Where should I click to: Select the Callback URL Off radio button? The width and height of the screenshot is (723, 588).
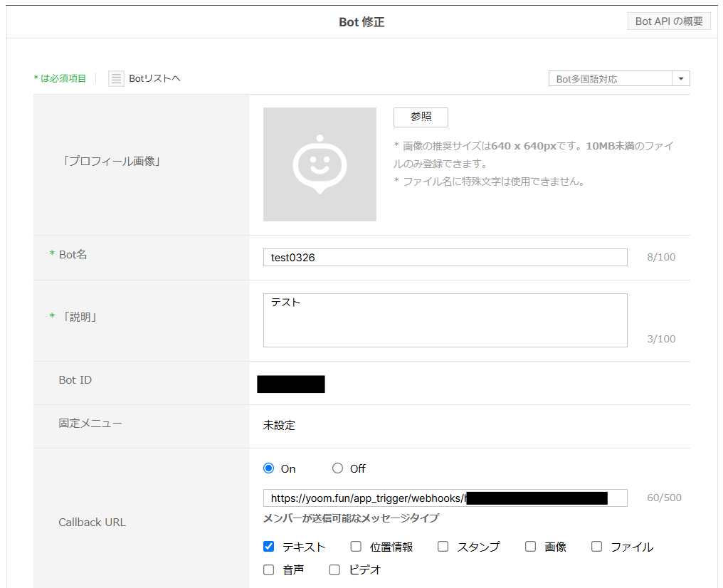pyautogui.click(x=337, y=468)
